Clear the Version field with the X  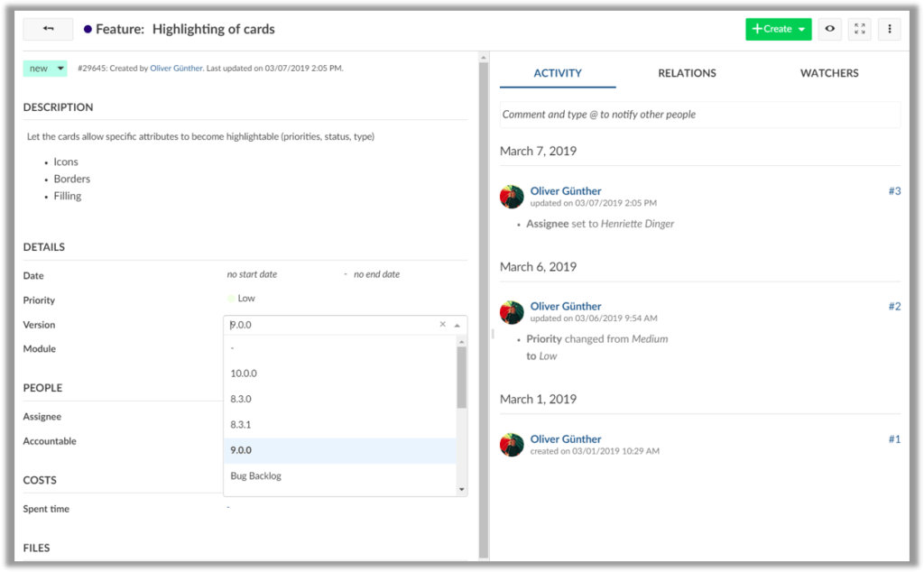(442, 325)
